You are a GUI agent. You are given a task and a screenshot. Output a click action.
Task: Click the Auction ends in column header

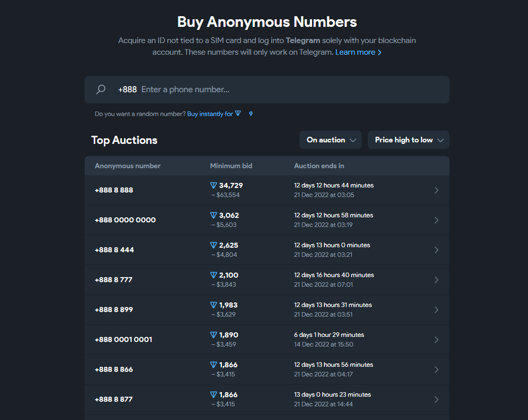pyautogui.click(x=319, y=166)
